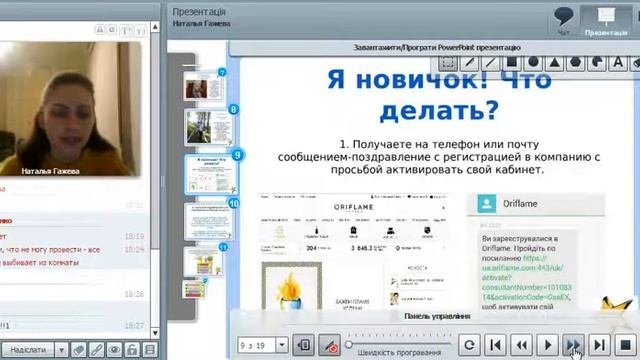The height and width of the screenshot is (360, 640).
Task: Click the link/chain icon in chat toolbar
Action: coord(96,350)
